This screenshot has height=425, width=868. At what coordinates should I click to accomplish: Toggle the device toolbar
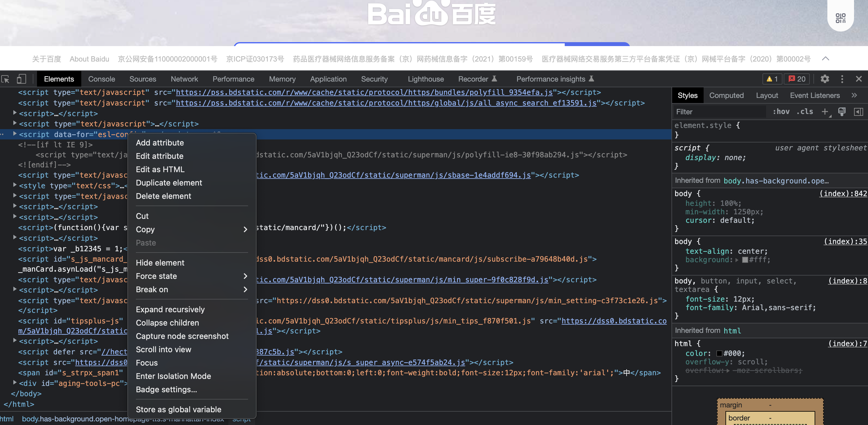point(21,79)
